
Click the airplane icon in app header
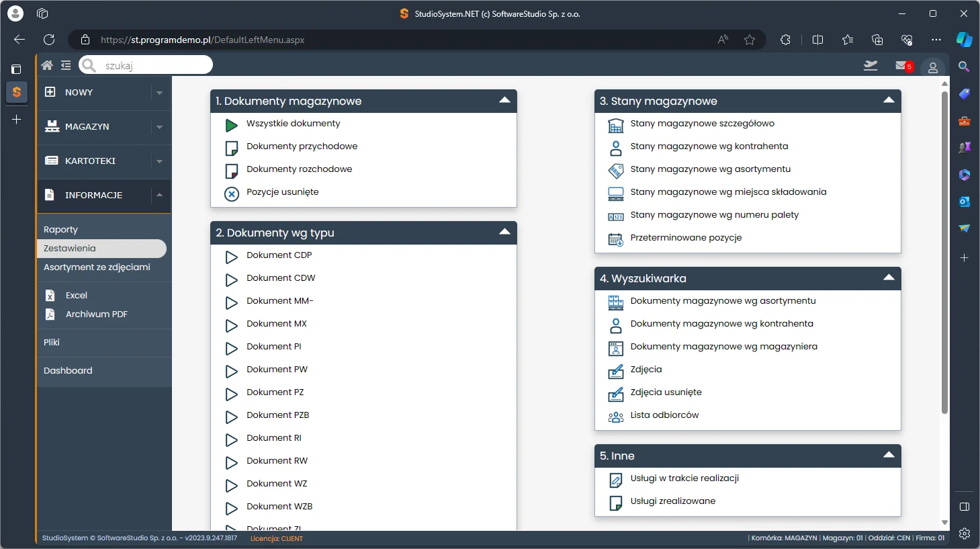coord(871,65)
